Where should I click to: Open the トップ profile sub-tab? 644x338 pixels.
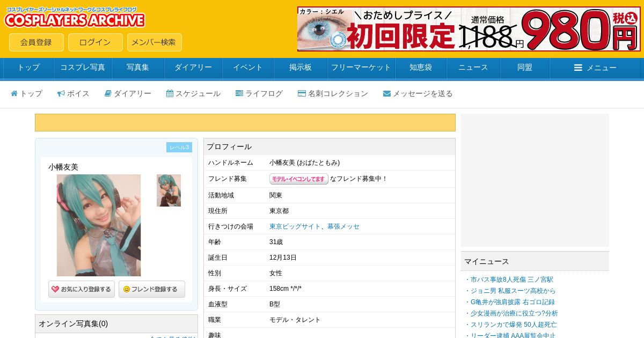click(x=26, y=93)
